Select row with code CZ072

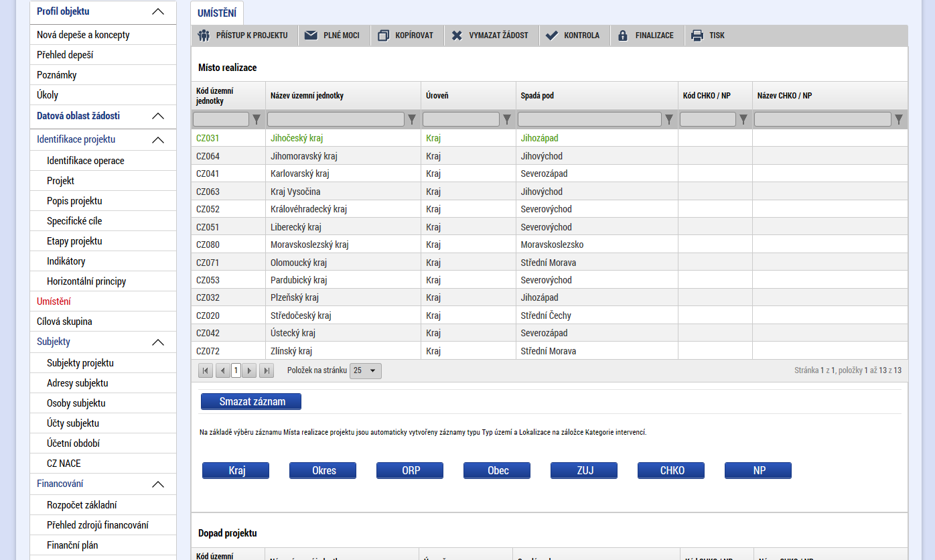pos(549,351)
